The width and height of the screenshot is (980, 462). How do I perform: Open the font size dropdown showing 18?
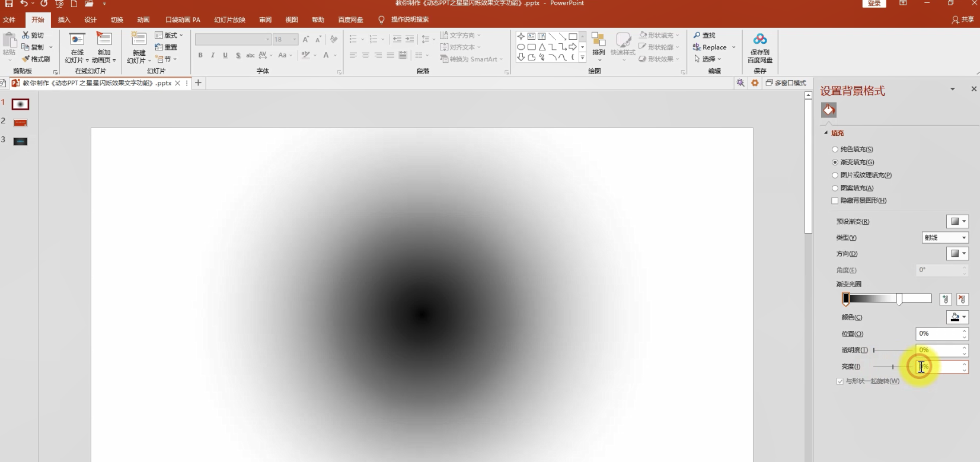(295, 39)
